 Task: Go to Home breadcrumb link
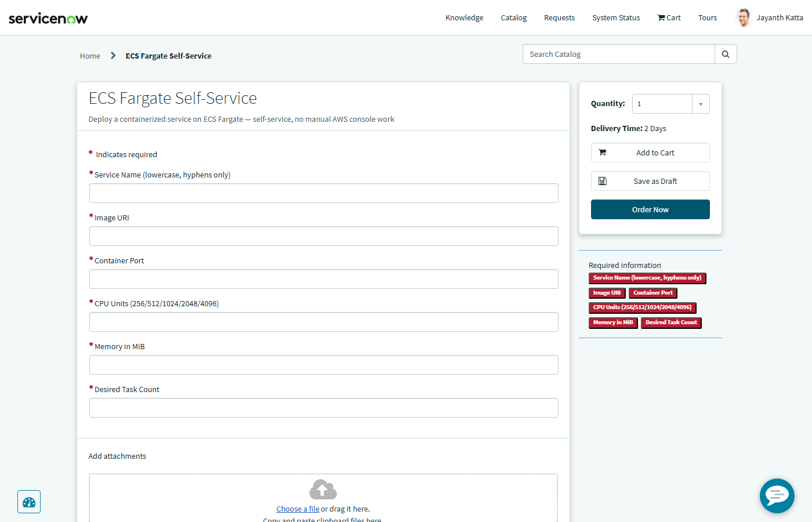tap(90, 56)
